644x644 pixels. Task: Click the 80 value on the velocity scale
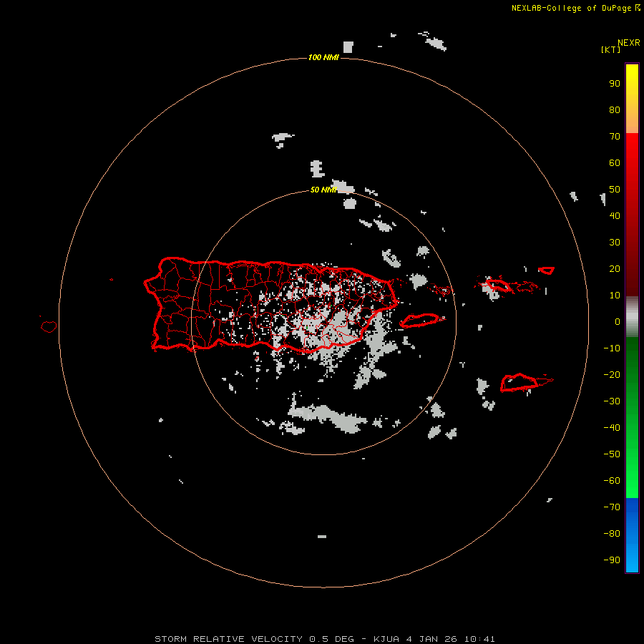(615, 109)
